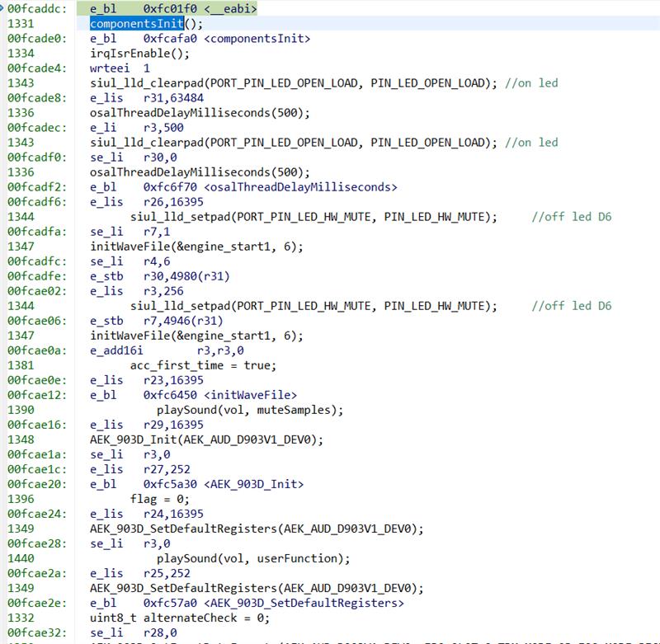The width and height of the screenshot is (660, 644).
Task: Click the e_bl 0xfc5a30 <AEK_903D_Init> instruction
Action: (x=196, y=485)
